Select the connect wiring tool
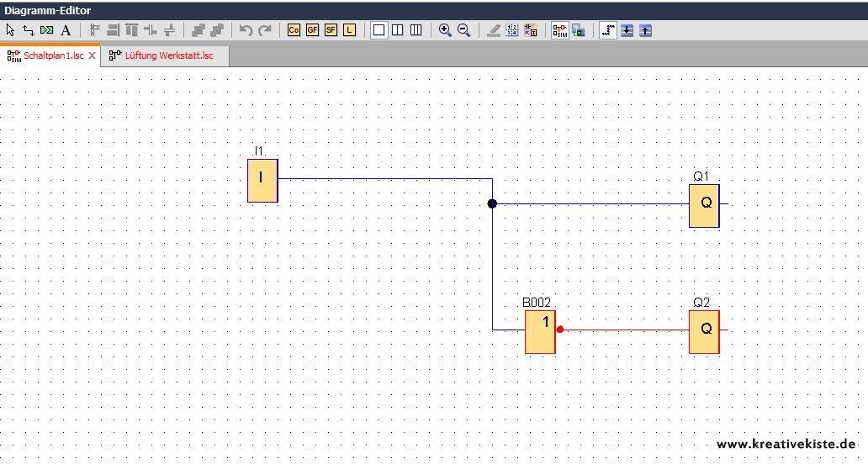 point(29,30)
